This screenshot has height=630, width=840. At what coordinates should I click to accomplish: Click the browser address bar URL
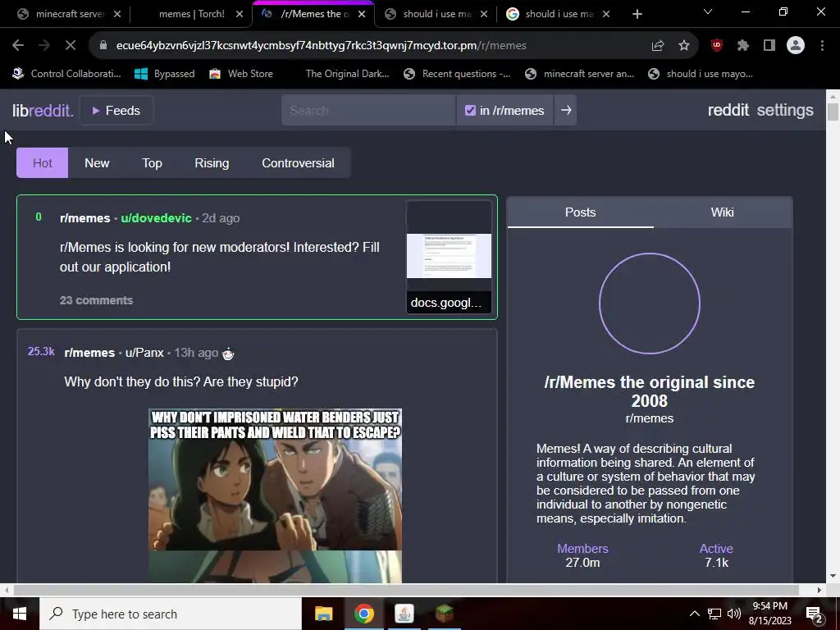[x=322, y=46]
